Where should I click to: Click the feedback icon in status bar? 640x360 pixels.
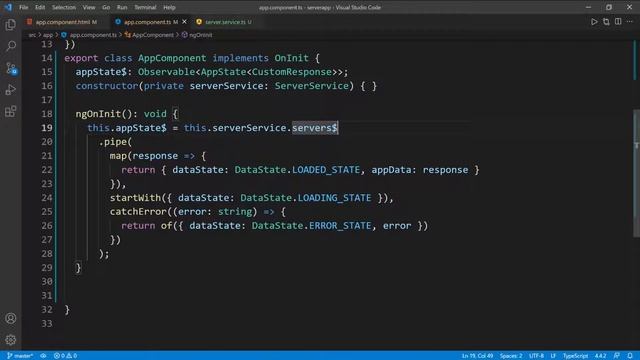point(617,356)
